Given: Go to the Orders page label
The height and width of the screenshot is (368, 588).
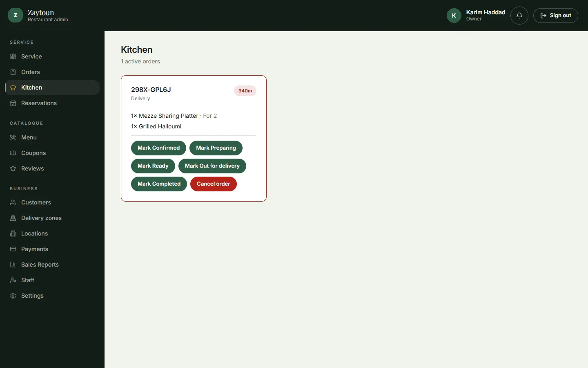Looking at the screenshot, I should [x=31, y=72].
